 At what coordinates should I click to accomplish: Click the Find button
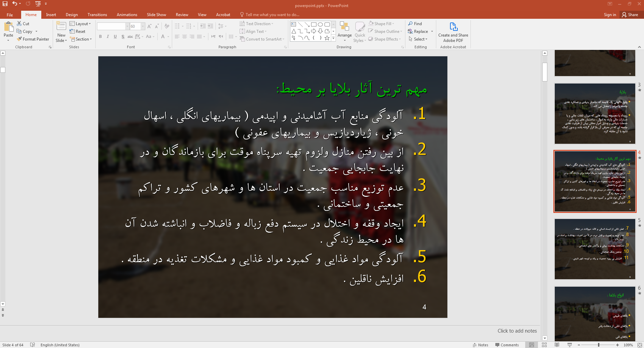415,23
